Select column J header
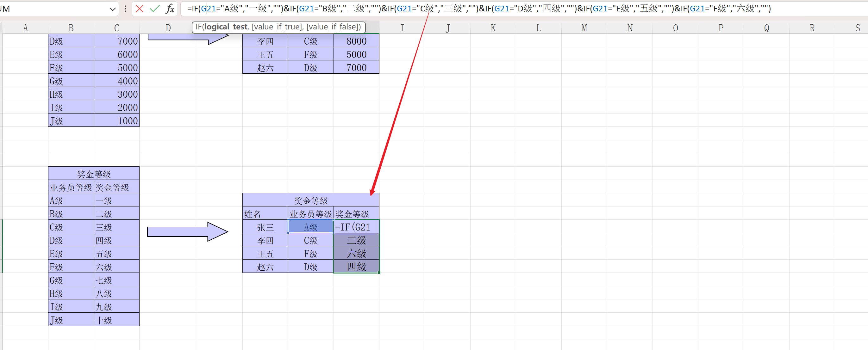Screen dimensions: 868x350 tap(447, 28)
